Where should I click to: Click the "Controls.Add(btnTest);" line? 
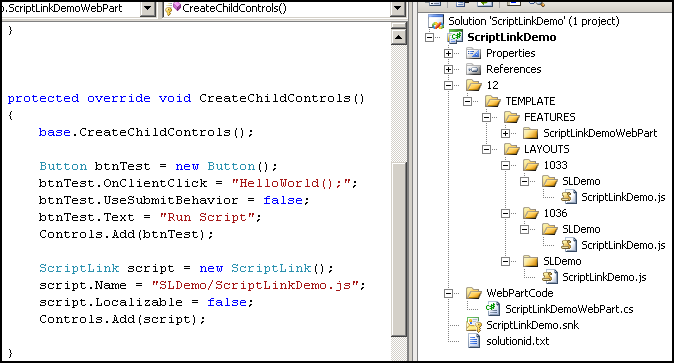click(126, 234)
